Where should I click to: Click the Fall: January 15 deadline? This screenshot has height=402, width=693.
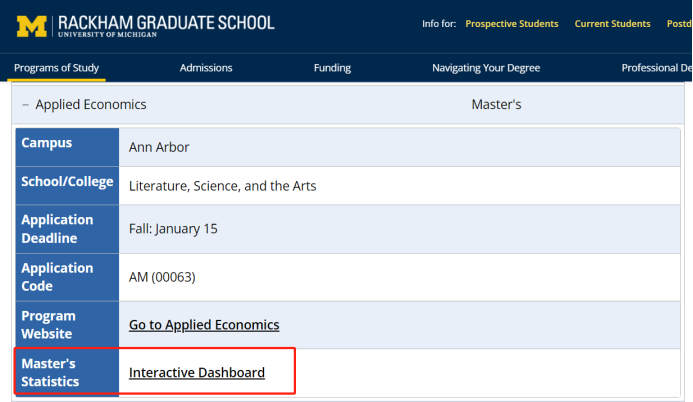[x=173, y=229]
